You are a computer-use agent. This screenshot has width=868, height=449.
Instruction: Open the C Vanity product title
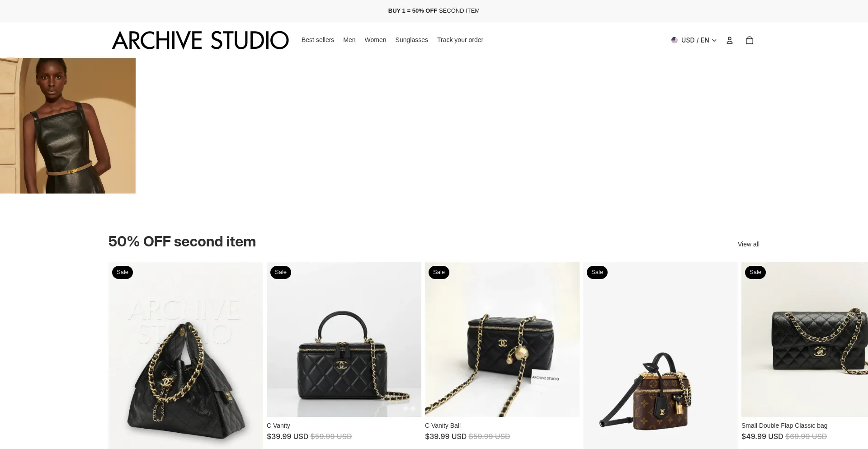click(278, 425)
